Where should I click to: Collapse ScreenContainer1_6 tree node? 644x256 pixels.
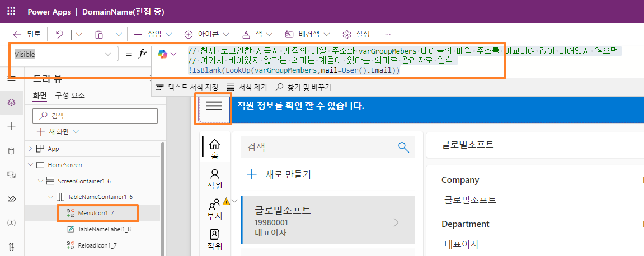pos(40,181)
